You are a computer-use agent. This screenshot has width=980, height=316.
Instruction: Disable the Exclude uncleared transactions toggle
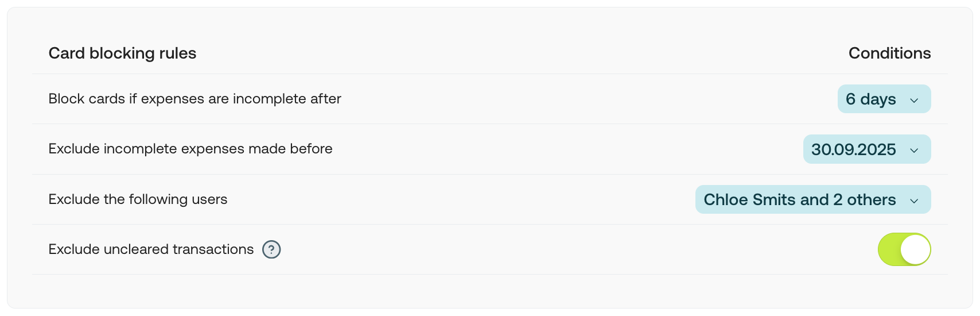pos(904,249)
